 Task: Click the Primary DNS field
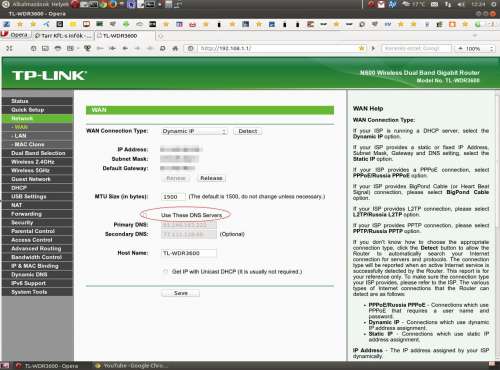click(x=189, y=225)
